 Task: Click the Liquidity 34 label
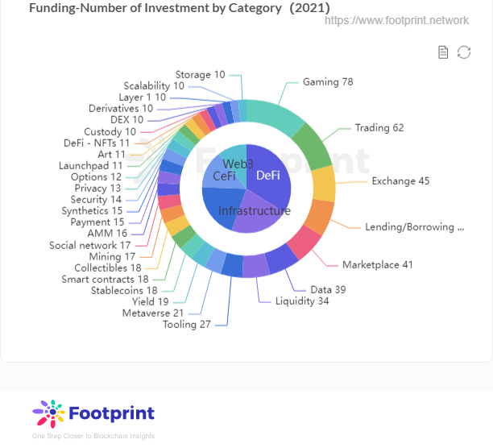coord(302,301)
